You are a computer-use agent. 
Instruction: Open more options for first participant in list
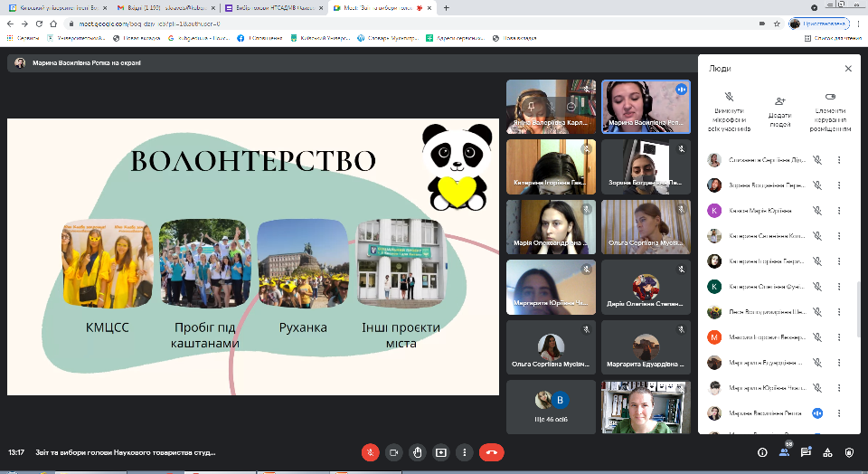pos(838,160)
